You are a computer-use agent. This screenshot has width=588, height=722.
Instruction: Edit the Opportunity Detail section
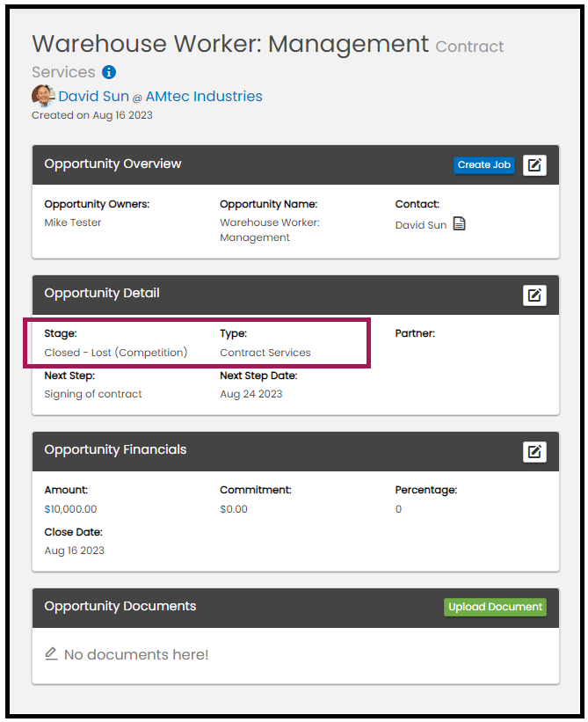(x=534, y=295)
